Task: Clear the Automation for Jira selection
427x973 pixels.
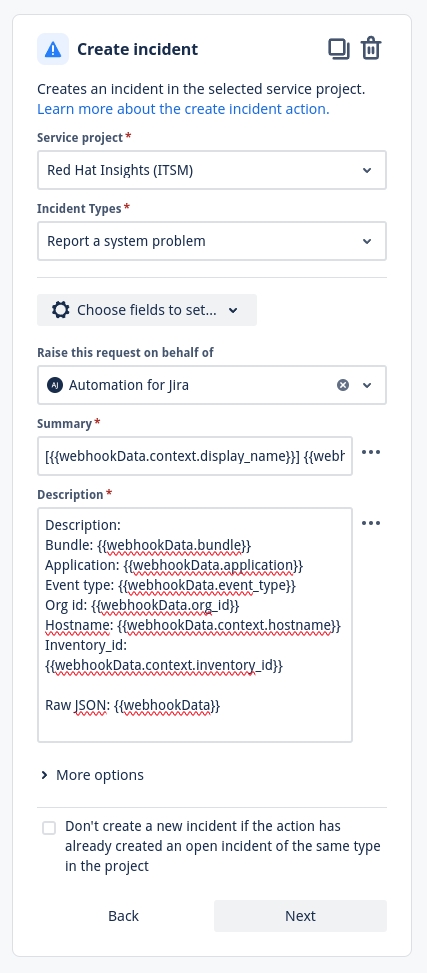Action: pyautogui.click(x=343, y=385)
